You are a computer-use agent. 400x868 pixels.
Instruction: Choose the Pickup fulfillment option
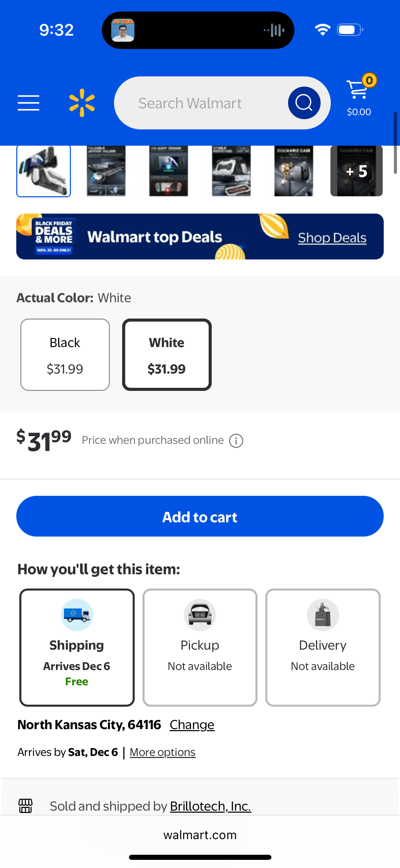coord(200,647)
